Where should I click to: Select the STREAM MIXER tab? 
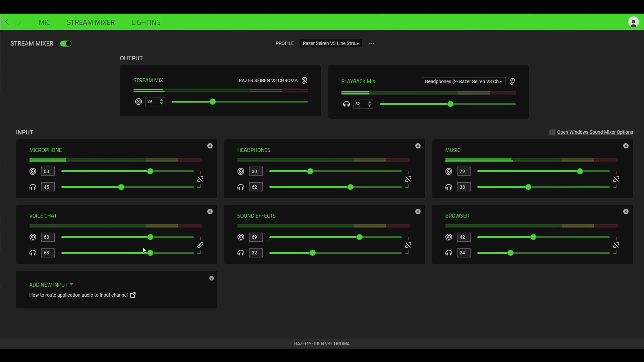coord(91,22)
